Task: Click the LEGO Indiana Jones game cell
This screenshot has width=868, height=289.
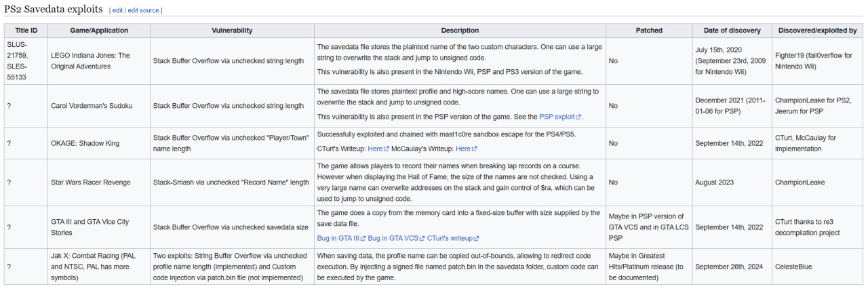Action: coord(99,61)
